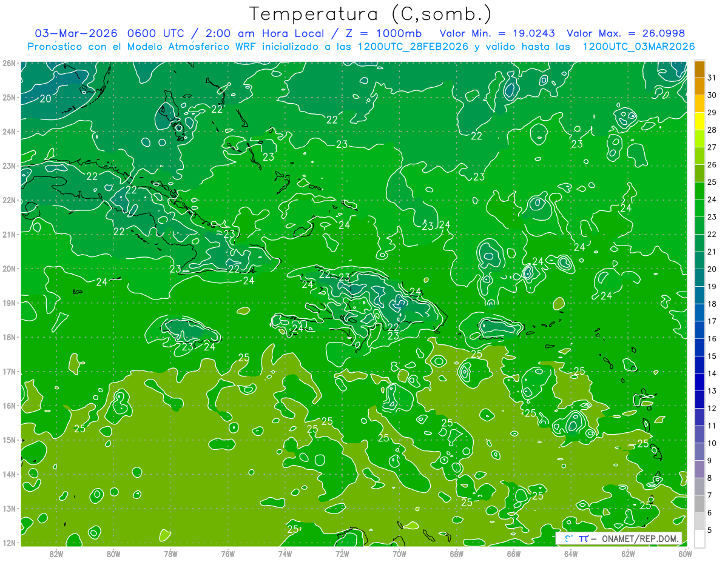Click the 'Z = 1000mb' level text
The image size is (728, 562).
pos(383,33)
